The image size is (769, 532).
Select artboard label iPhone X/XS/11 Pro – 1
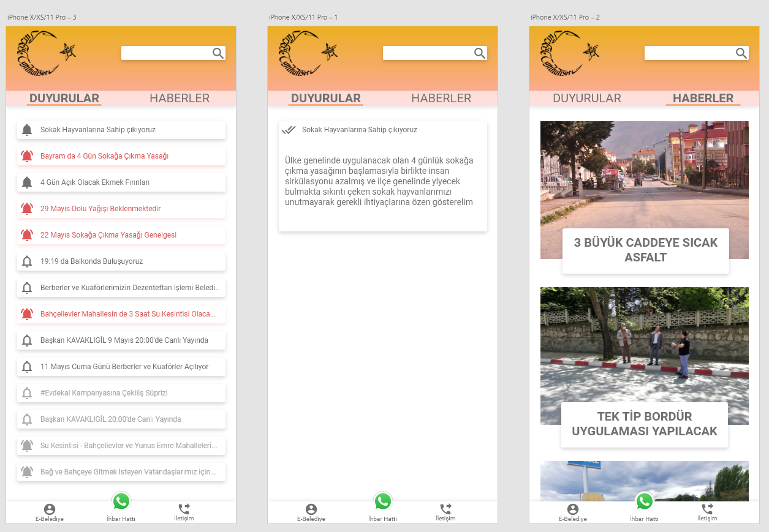tap(303, 17)
